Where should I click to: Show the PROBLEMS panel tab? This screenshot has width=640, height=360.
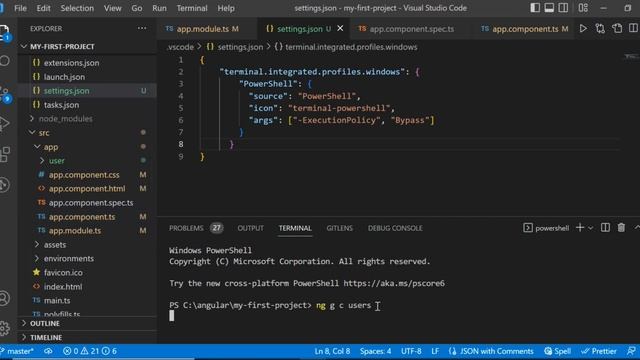(x=186, y=228)
